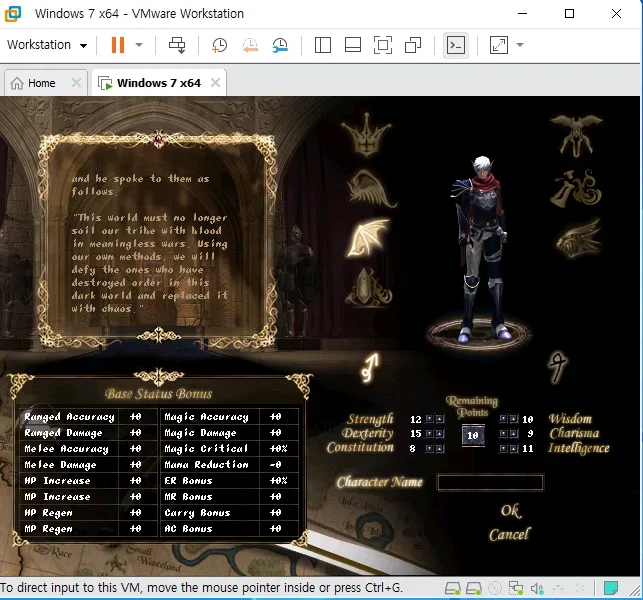Open the message log note icon
This screenshot has height=600, width=643.
[611, 588]
